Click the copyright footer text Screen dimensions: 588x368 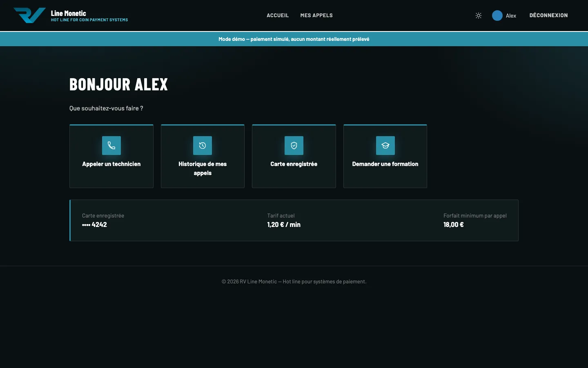pyautogui.click(x=294, y=282)
